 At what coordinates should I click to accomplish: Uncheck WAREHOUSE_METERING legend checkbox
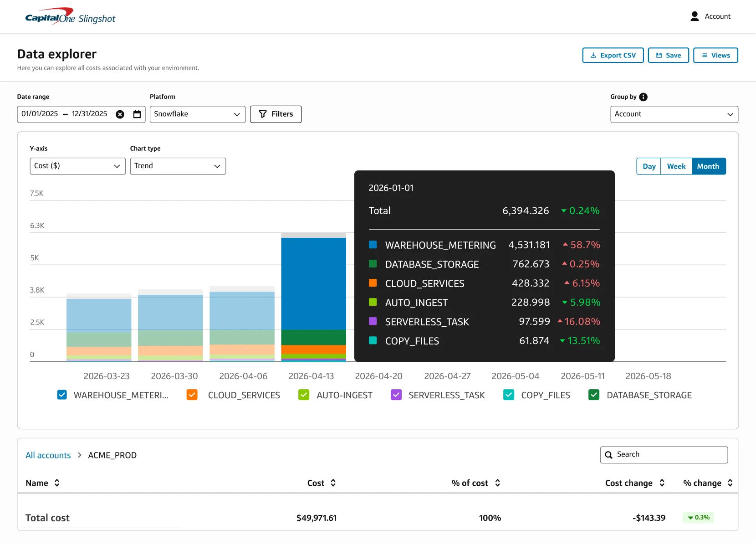pyautogui.click(x=62, y=395)
